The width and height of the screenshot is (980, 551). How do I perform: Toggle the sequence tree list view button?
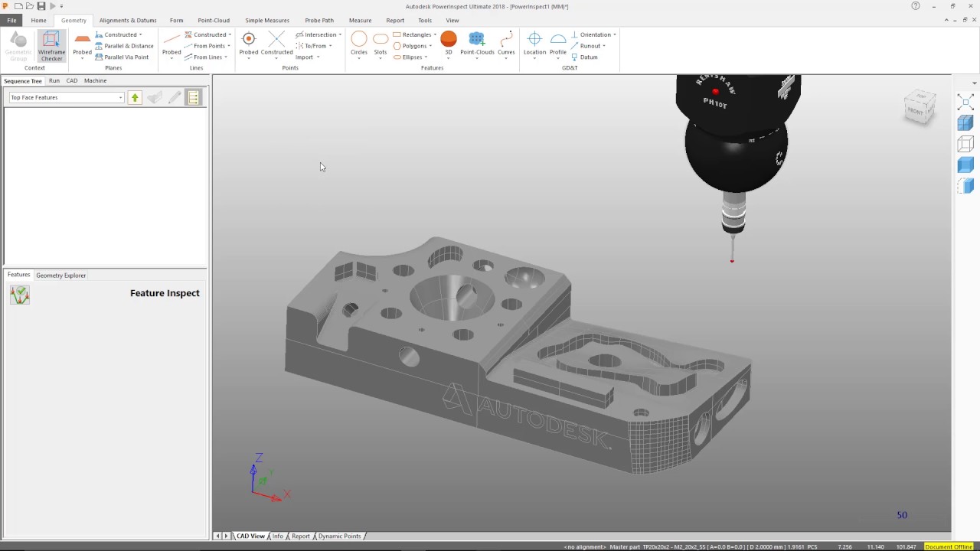coord(194,97)
